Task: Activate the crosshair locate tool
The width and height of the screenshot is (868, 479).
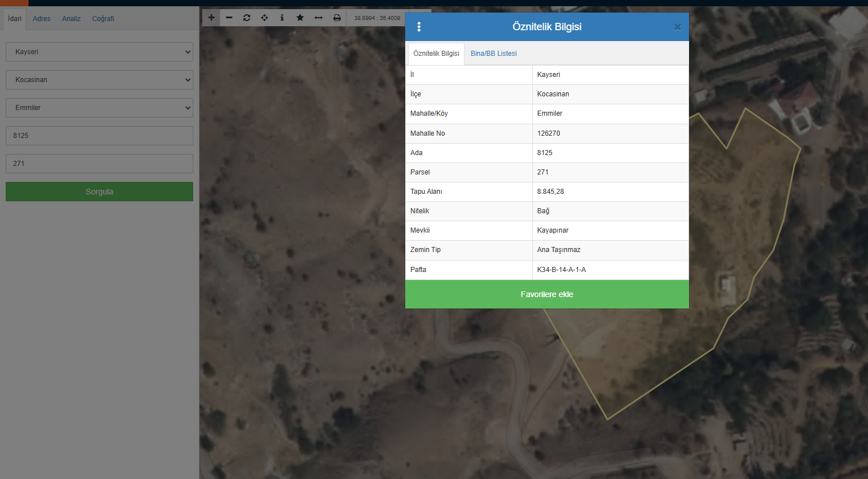Action: click(264, 18)
